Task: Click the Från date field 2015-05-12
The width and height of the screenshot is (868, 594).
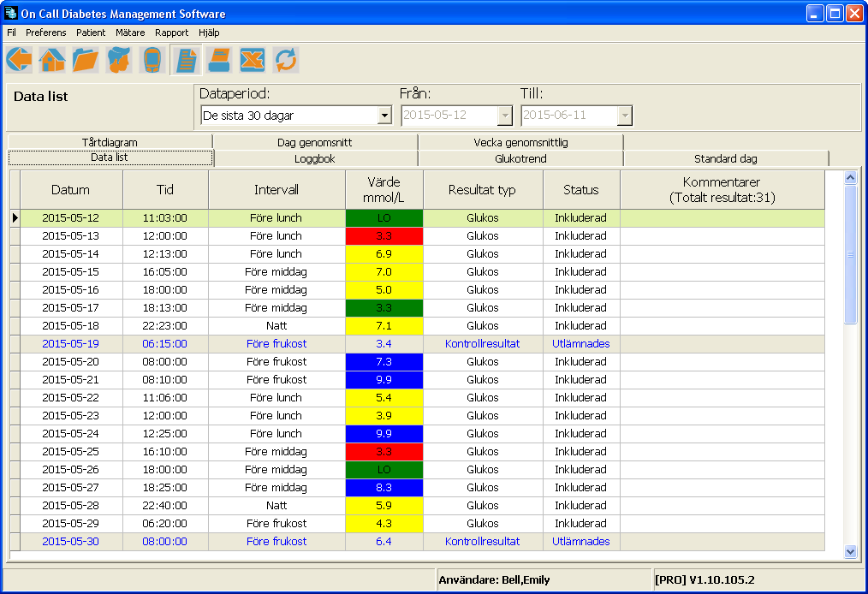Action: coord(449,116)
